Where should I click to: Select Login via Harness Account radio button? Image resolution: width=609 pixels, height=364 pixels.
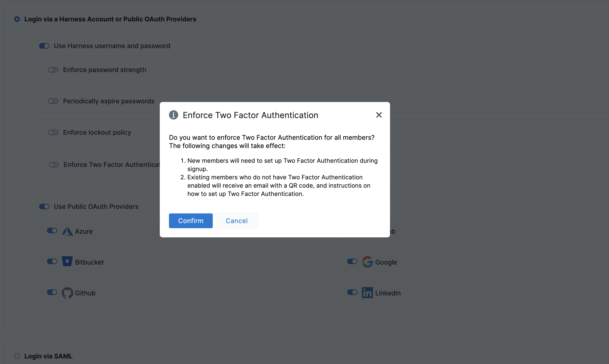[17, 19]
